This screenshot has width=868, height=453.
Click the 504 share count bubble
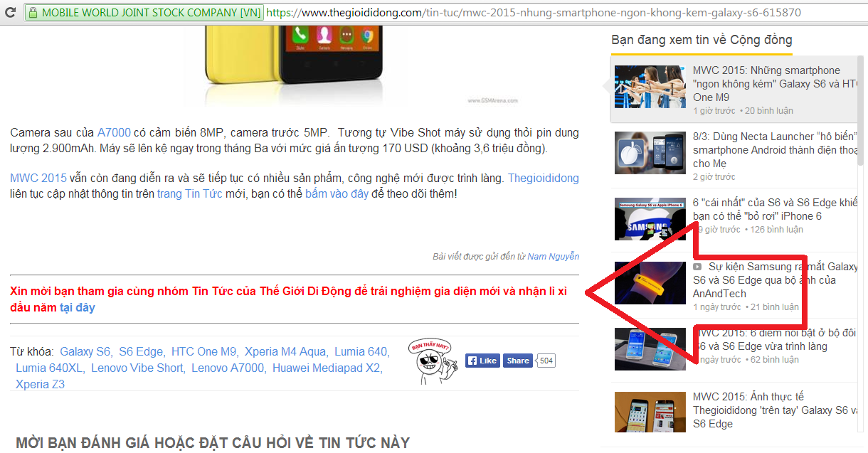point(546,361)
